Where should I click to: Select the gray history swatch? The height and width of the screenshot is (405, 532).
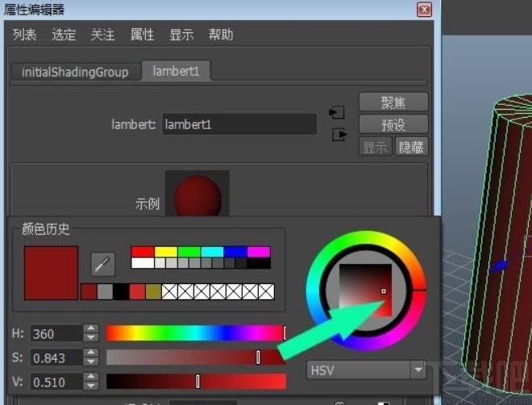105,291
